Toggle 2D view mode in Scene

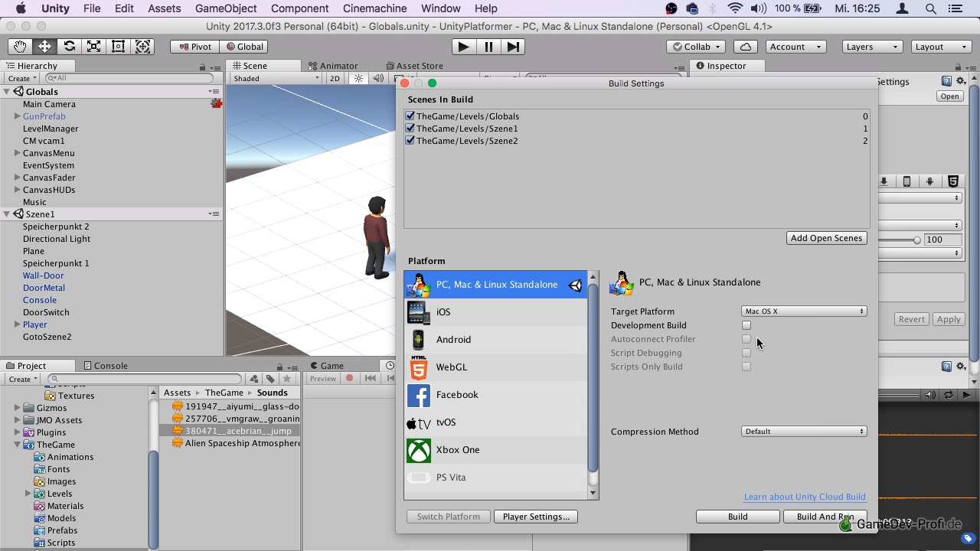tap(335, 78)
